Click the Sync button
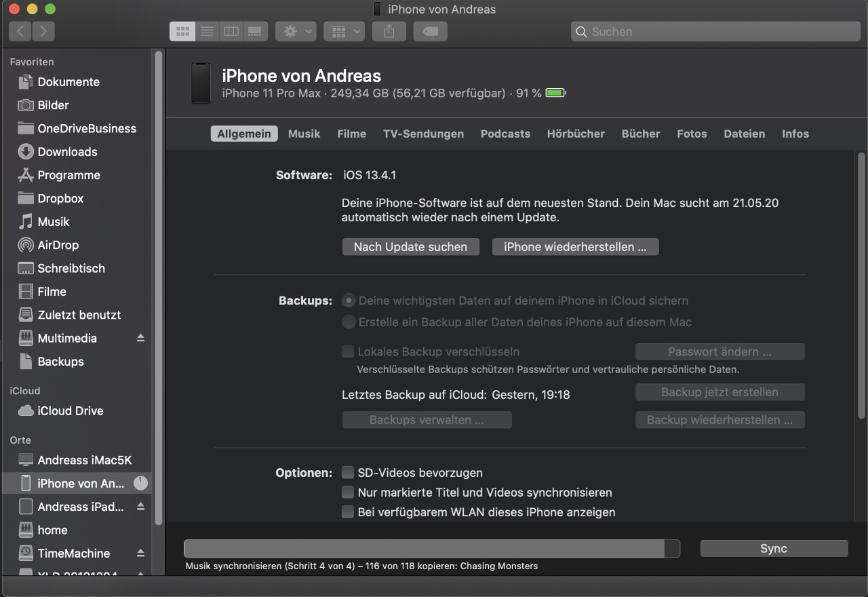Image resolution: width=868 pixels, height=597 pixels. pyautogui.click(x=774, y=549)
